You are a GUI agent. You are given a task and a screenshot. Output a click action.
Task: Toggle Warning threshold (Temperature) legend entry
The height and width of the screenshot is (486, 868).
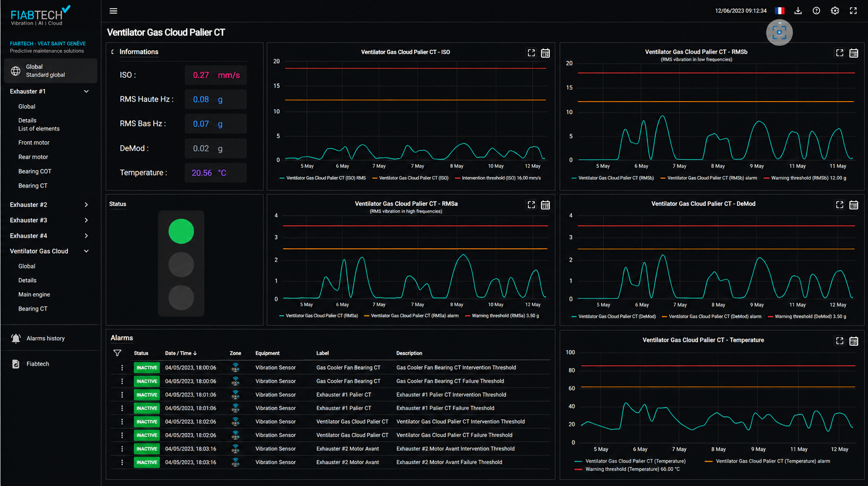627,469
